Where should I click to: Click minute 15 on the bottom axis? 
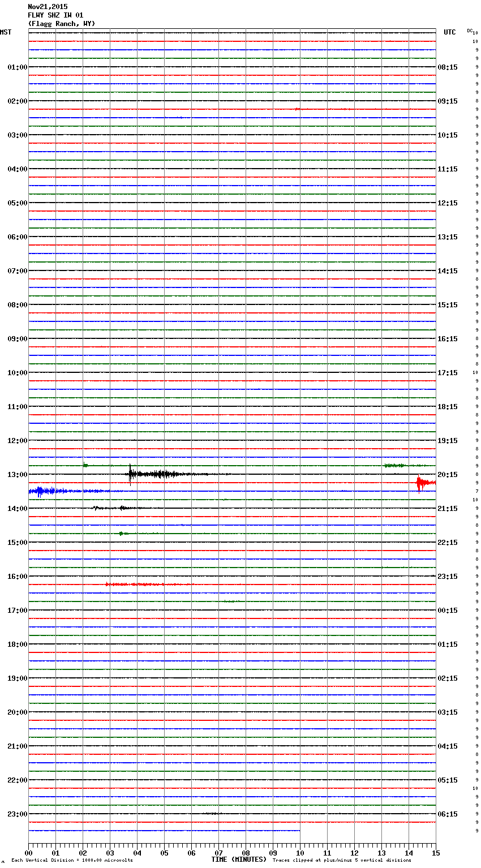pos(436,853)
